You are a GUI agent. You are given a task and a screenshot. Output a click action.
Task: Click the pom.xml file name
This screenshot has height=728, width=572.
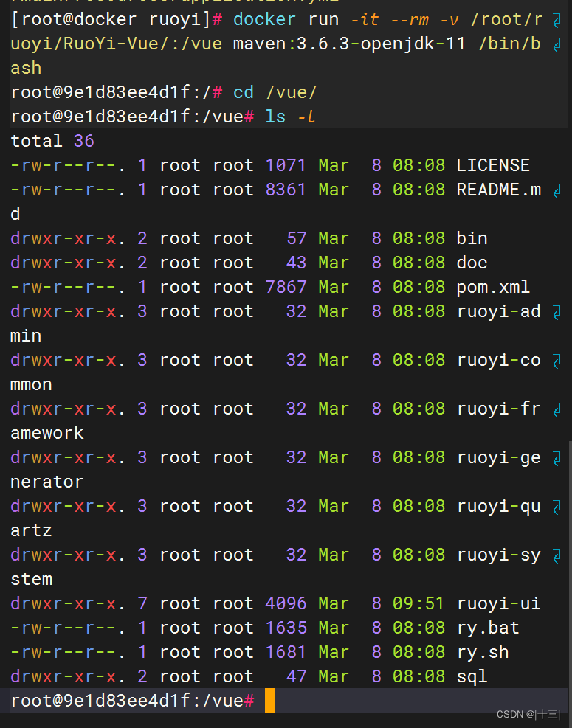tap(492, 287)
